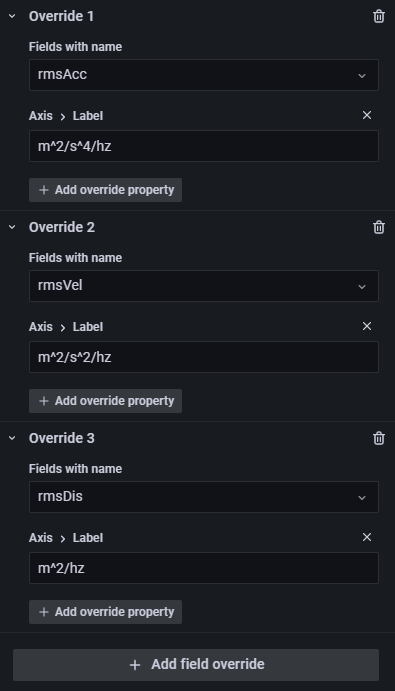Delete Override 2 with trash icon
Image resolution: width=395 pixels, height=691 pixels.
379,227
